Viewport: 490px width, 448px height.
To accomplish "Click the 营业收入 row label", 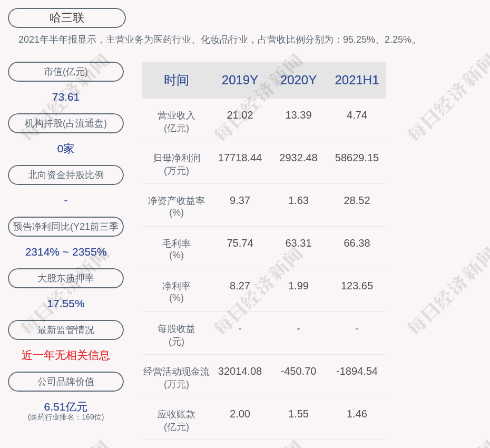I will (177, 121).
